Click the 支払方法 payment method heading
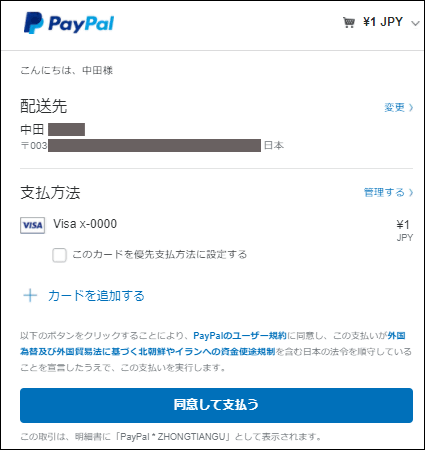The image size is (425, 450). [50, 192]
